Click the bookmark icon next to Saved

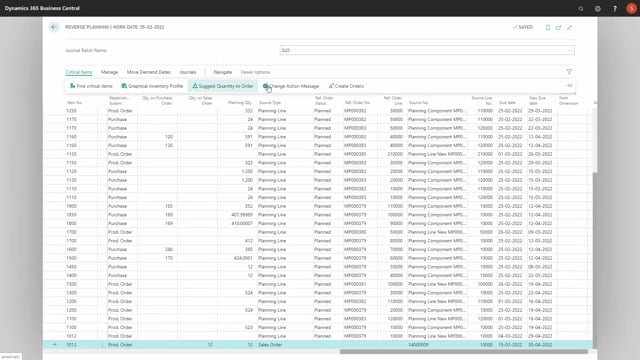[x=548, y=27]
